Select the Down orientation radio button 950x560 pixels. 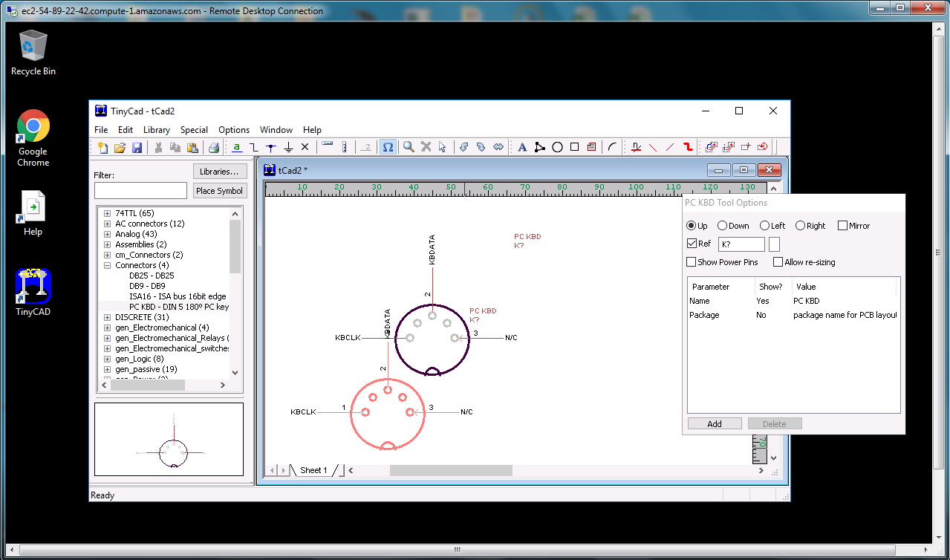click(x=722, y=226)
